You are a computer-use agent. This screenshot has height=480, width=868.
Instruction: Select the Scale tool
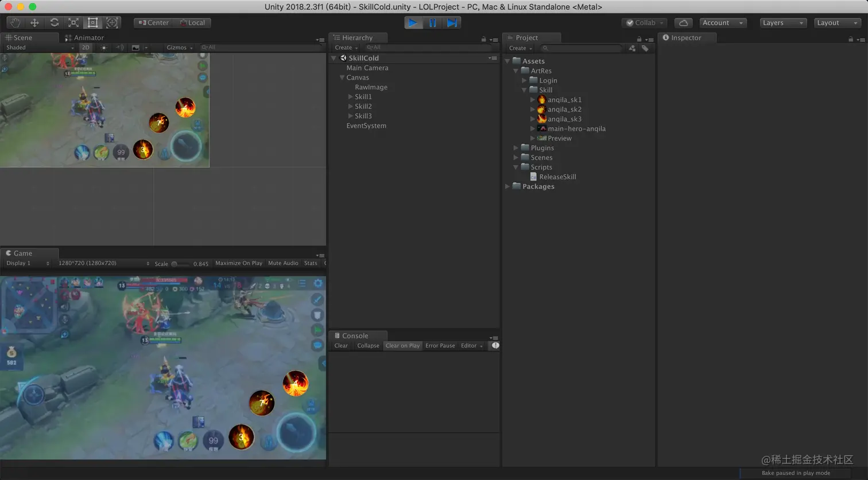(x=73, y=23)
